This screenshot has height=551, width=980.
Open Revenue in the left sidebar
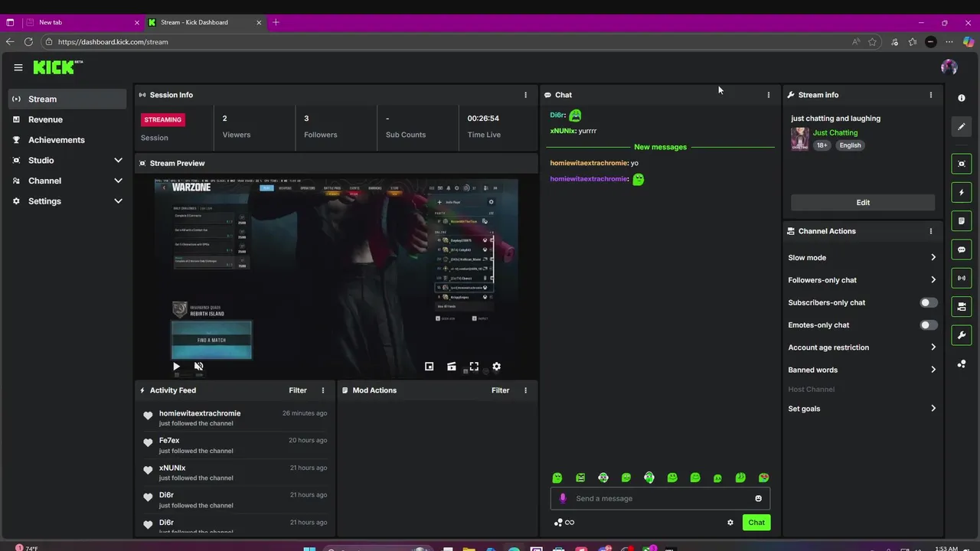pyautogui.click(x=67, y=119)
